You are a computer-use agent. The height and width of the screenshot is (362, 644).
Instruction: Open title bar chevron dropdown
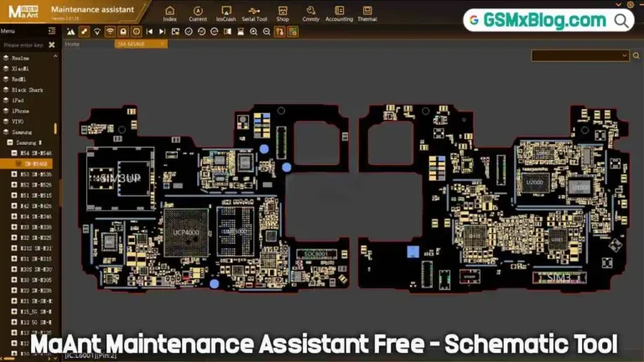click(618, 4)
